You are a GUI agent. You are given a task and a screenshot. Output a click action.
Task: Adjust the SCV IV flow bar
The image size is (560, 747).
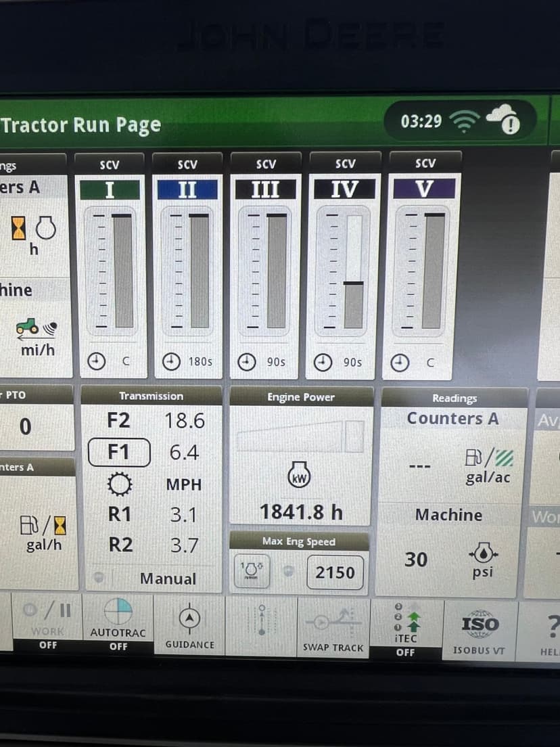354,272
